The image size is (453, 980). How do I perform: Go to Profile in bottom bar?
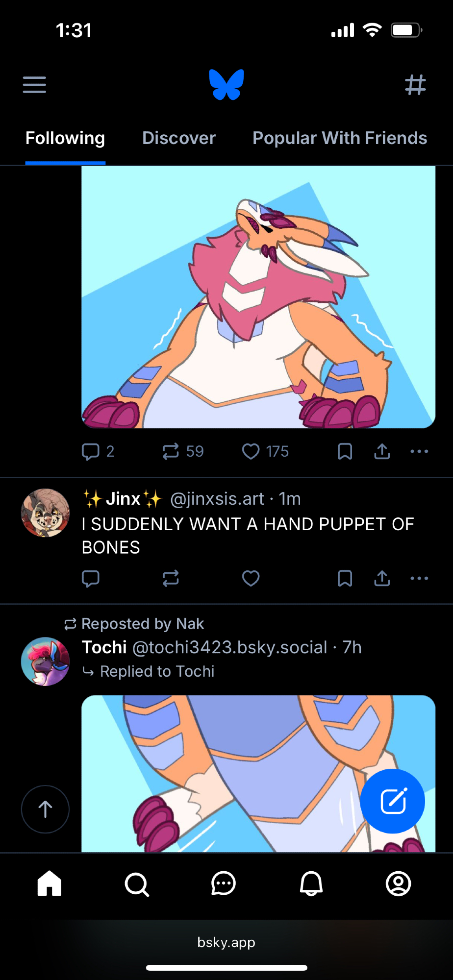(x=398, y=884)
